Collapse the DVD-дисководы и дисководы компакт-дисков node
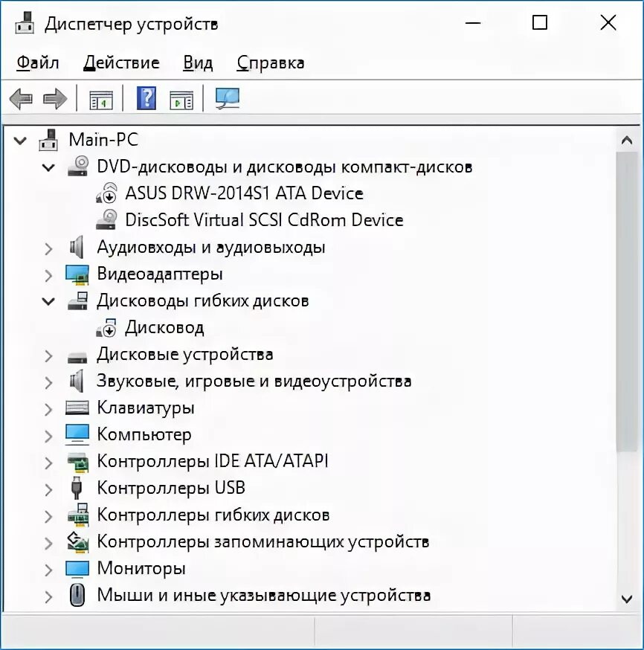644x650 pixels. pos(48,167)
